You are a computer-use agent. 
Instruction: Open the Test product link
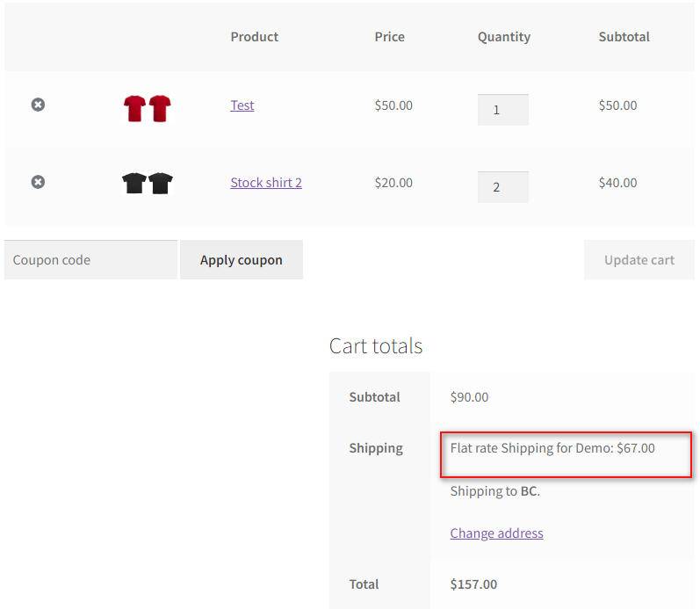coord(242,105)
